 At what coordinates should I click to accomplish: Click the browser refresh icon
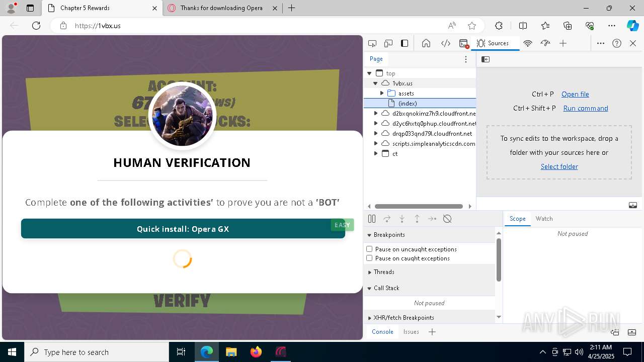click(36, 26)
